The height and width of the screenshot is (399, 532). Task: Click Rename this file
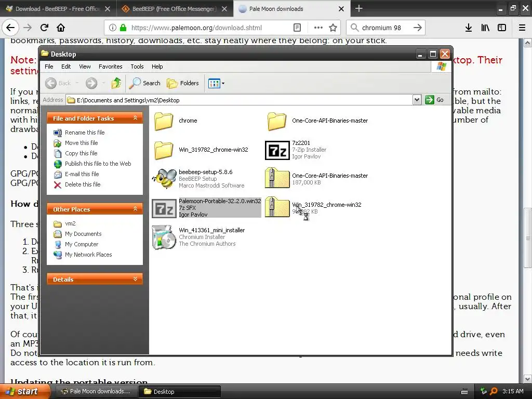click(85, 132)
